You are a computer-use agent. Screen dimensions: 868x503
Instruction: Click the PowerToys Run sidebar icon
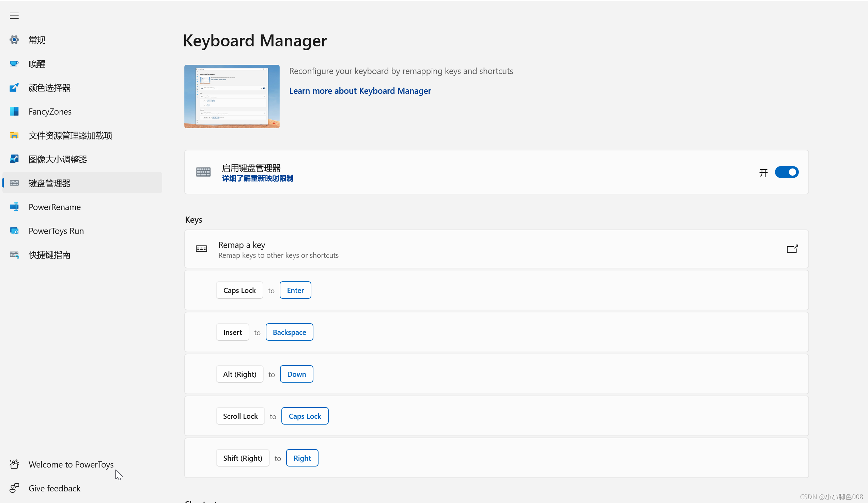(x=14, y=231)
